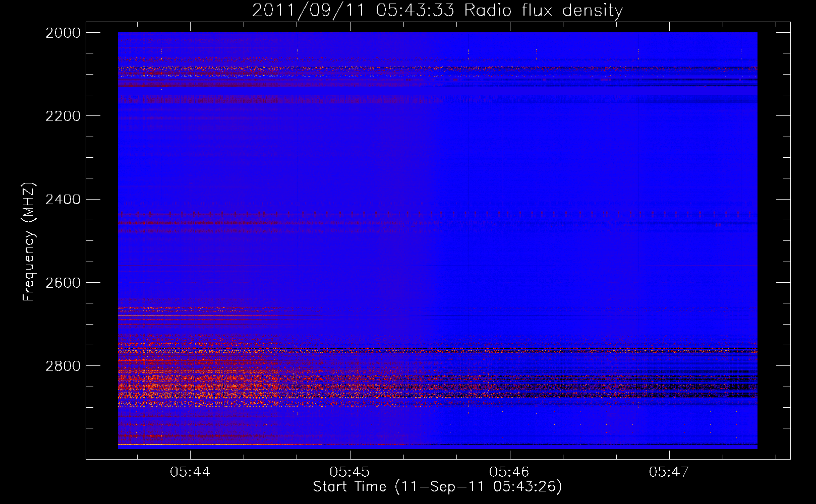This screenshot has height=504, width=816.
Task: Click the plot title '2011/09/11 05:43:33 Radio flux density'
Action: (437, 10)
